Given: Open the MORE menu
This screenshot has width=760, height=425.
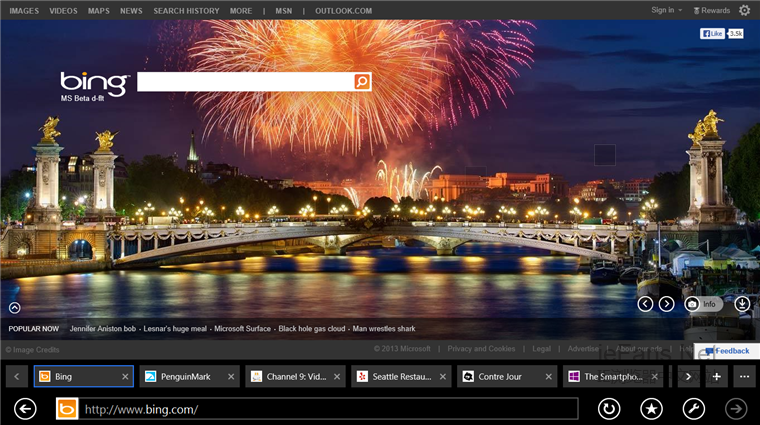Looking at the screenshot, I should click(241, 11).
